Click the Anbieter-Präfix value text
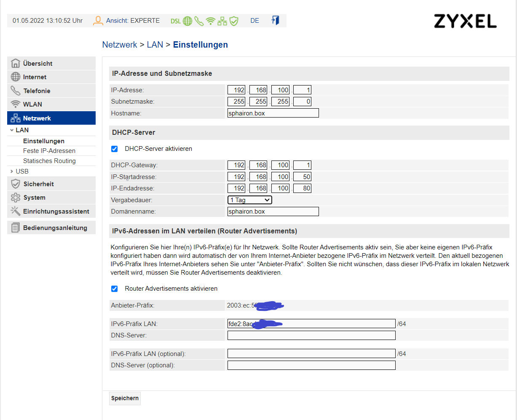Image resolution: width=517 pixels, height=420 pixels. (255, 305)
